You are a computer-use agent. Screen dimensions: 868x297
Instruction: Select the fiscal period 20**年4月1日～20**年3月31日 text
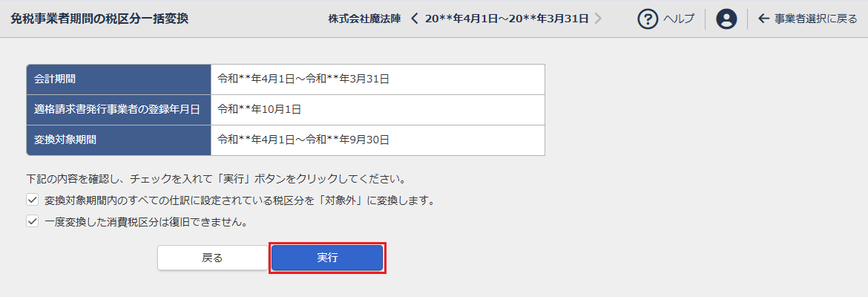pos(507,19)
